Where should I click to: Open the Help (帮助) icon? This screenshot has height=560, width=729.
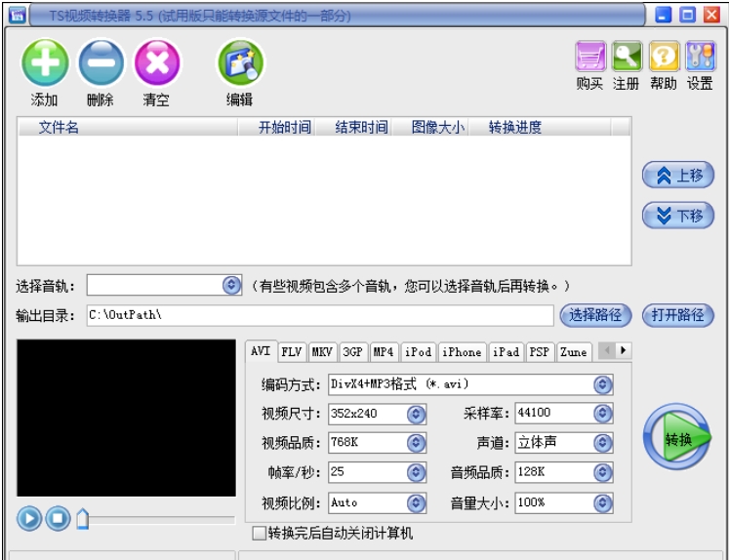tap(664, 57)
